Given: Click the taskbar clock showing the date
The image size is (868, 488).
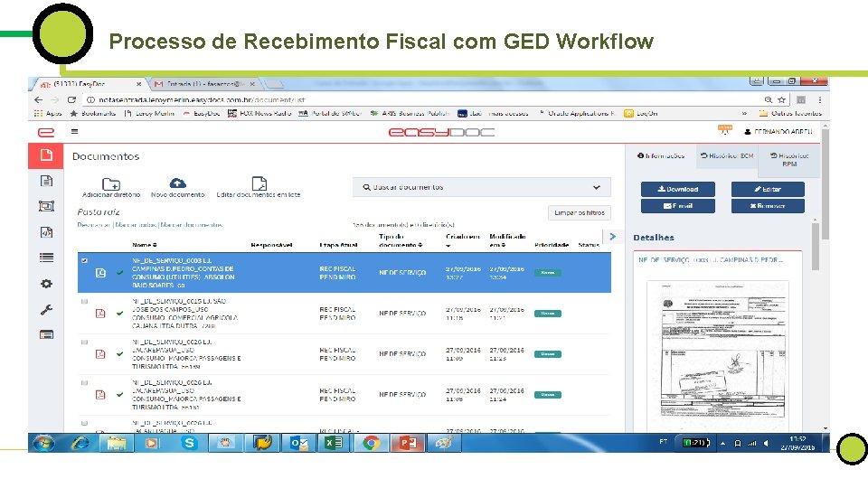Looking at the screenshot, I should point(797,443).
